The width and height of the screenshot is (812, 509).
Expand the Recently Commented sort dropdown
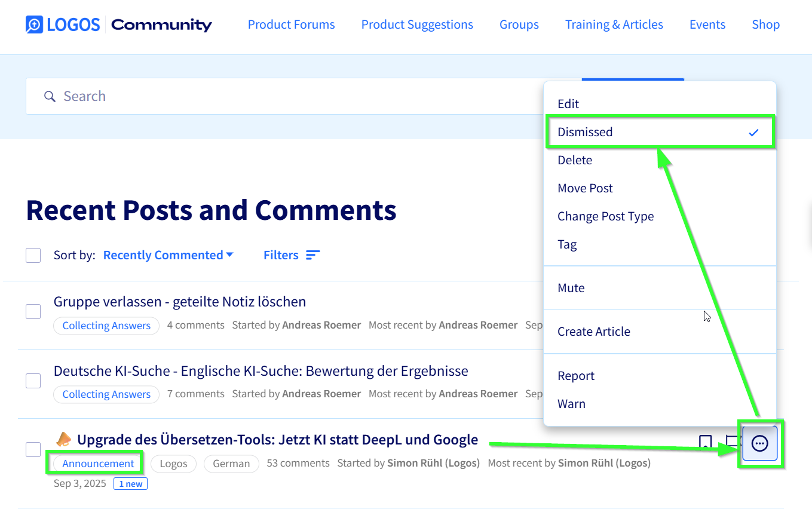point(168,255)
